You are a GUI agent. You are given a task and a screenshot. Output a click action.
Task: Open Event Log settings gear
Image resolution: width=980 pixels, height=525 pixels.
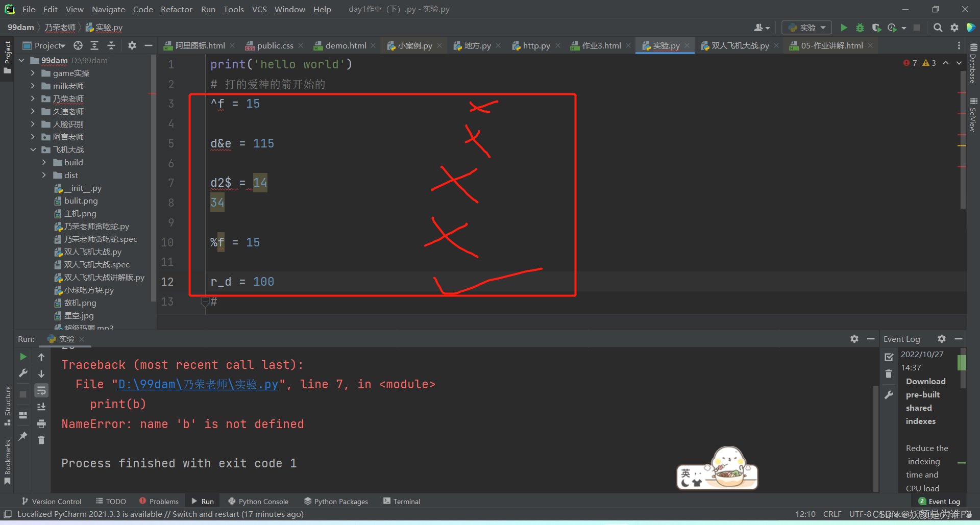[x=942, y=339]
